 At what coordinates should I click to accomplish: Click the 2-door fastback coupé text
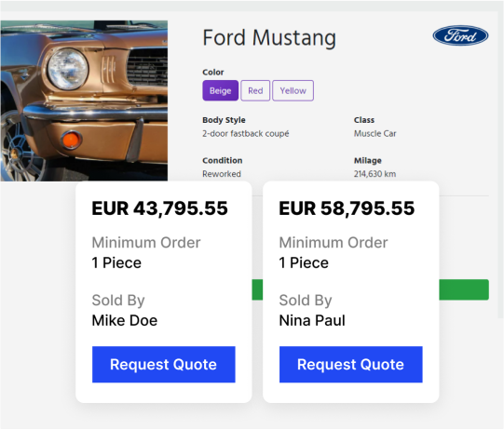pyautogui.click(x=246, y=134)
